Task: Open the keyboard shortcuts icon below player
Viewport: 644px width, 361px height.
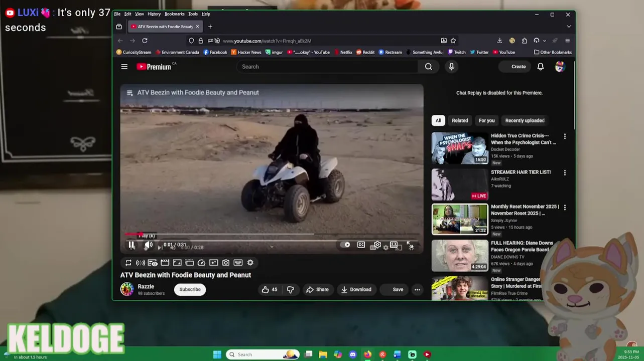Action: click(x=238, y=263)
